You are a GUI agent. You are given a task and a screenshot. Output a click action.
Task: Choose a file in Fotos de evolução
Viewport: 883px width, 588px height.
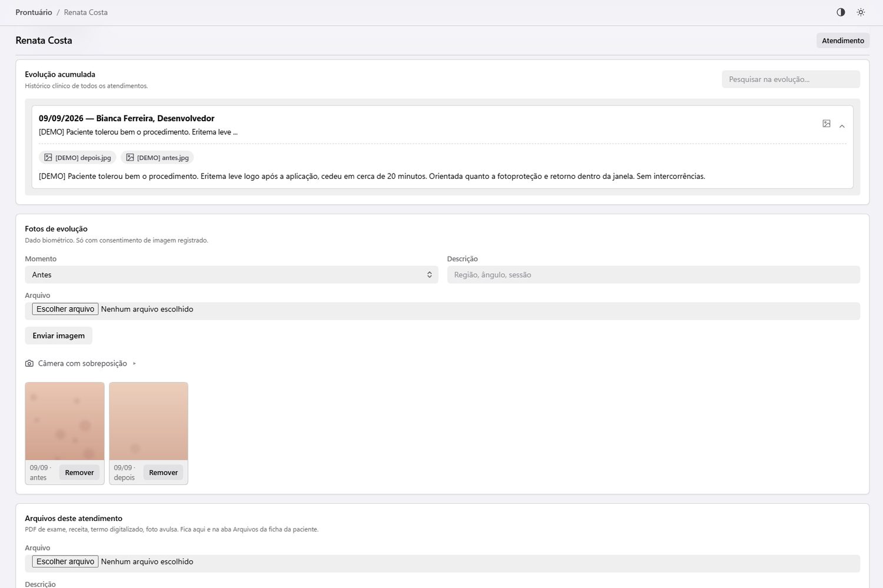click(65, 309)
